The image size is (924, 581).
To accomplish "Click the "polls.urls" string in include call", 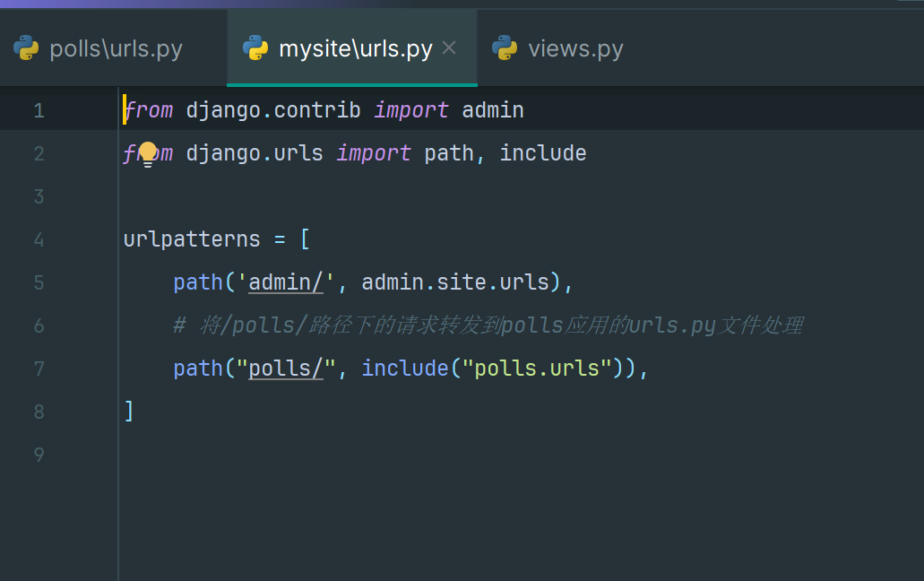I will coord(537,369).
